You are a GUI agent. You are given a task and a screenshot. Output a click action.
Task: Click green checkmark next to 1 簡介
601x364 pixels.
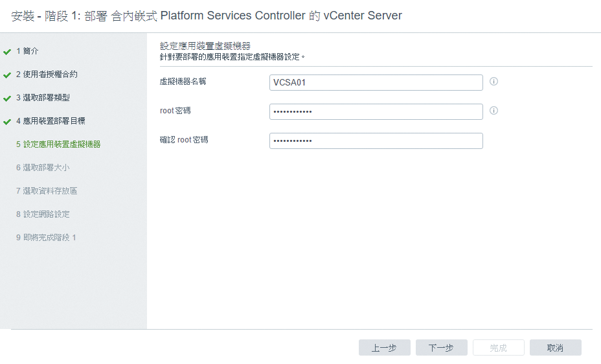(x=7, y=52)
